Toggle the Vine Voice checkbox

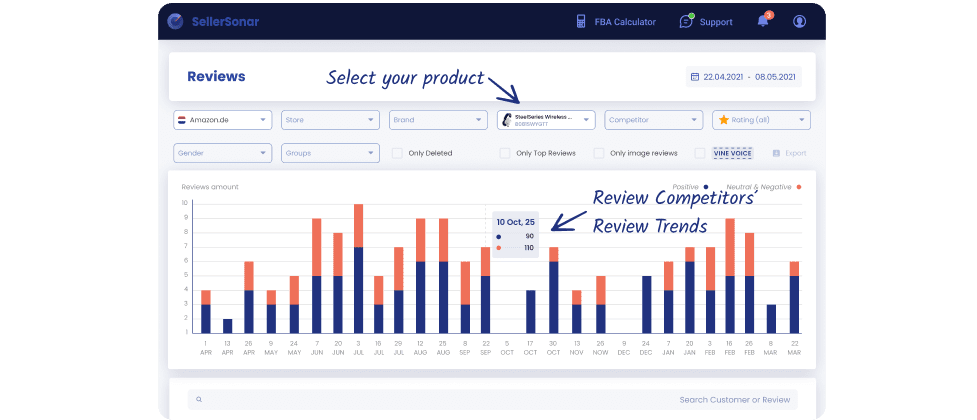(700, 153)
